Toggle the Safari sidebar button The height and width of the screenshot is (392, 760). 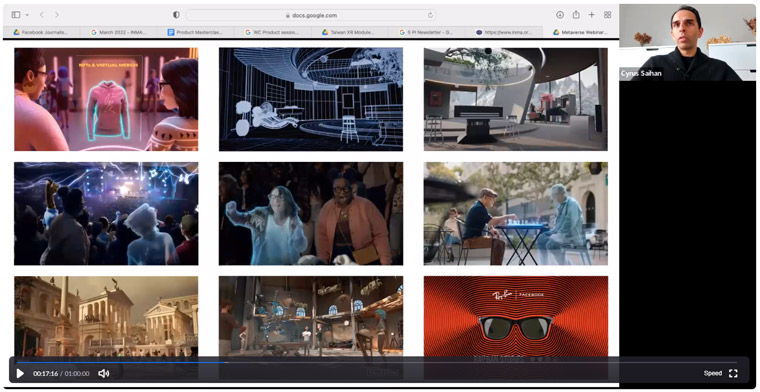[16, 15]
